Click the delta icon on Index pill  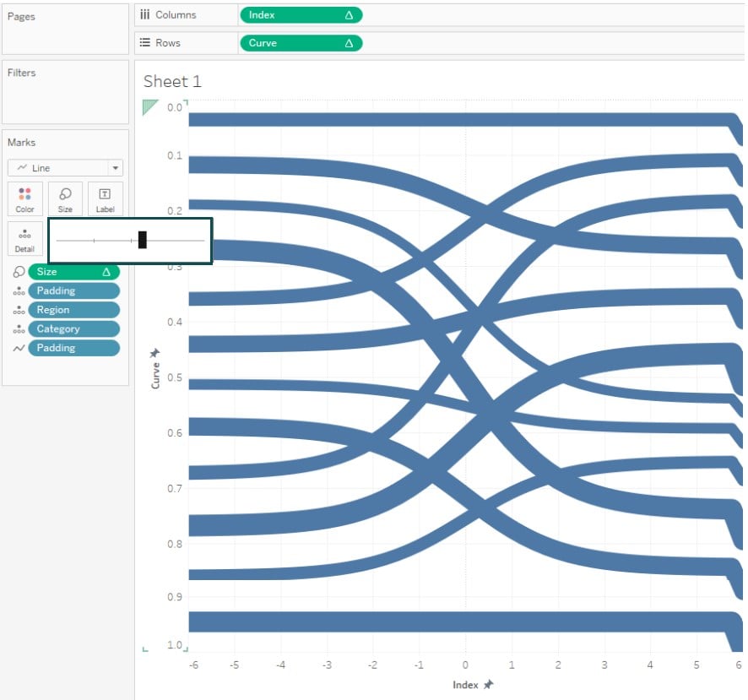coord(350,15)
